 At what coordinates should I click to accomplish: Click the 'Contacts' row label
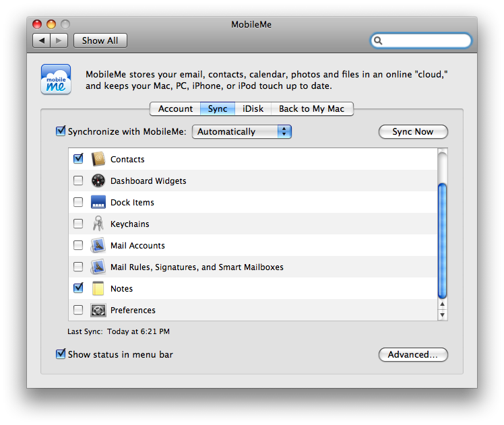[x=127, y=160]
